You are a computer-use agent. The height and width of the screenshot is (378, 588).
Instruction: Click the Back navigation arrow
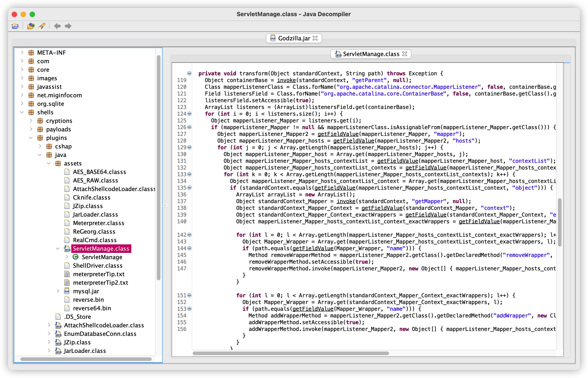tap(57, 26)
